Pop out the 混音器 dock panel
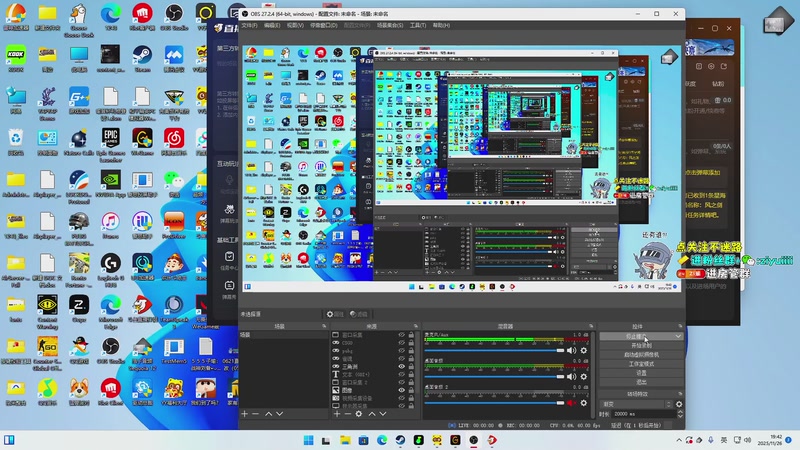This screenshot has height=450, width=800. pos(591,326)
